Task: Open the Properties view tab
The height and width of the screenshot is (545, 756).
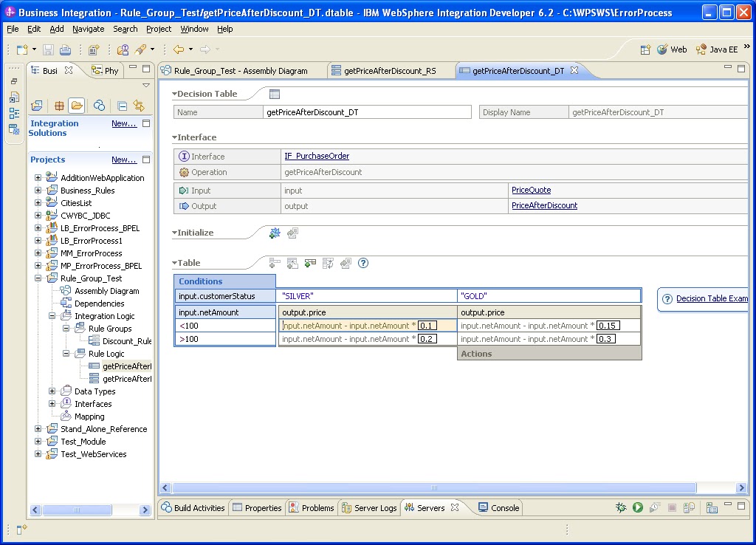Action: (257, 507)
